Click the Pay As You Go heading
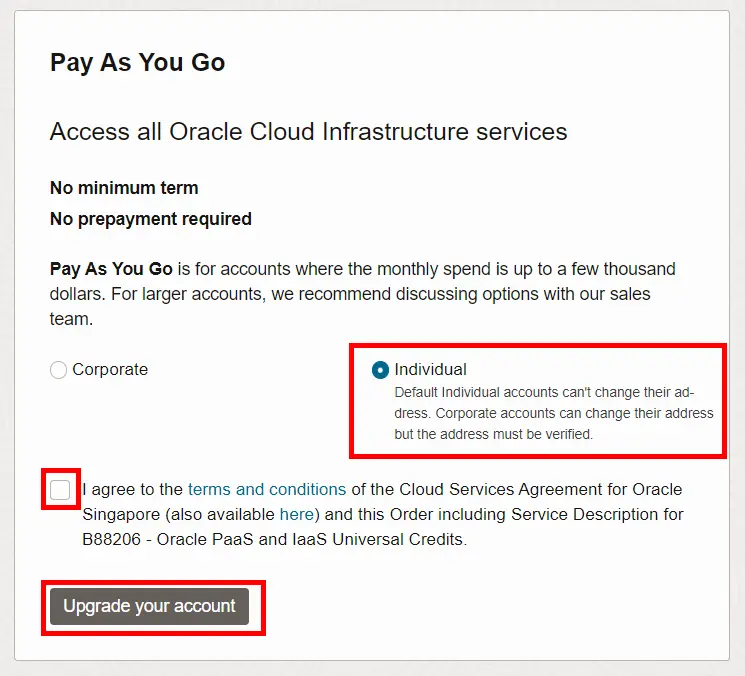Image resolution: width=745 pixels, height=676 pixels. tap(137, 62)
